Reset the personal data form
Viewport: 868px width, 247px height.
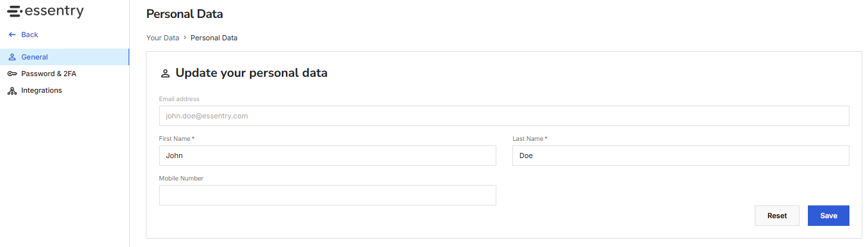(777, 216)
